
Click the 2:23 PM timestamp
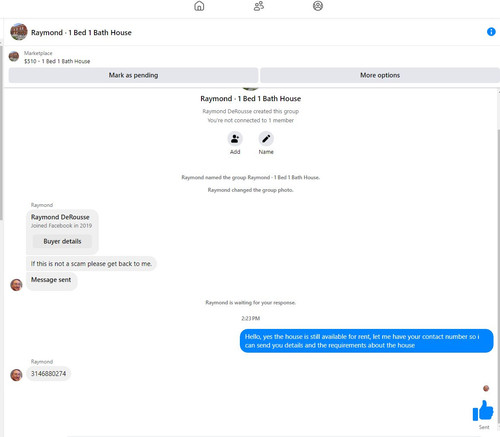click(x=251, y=318)
